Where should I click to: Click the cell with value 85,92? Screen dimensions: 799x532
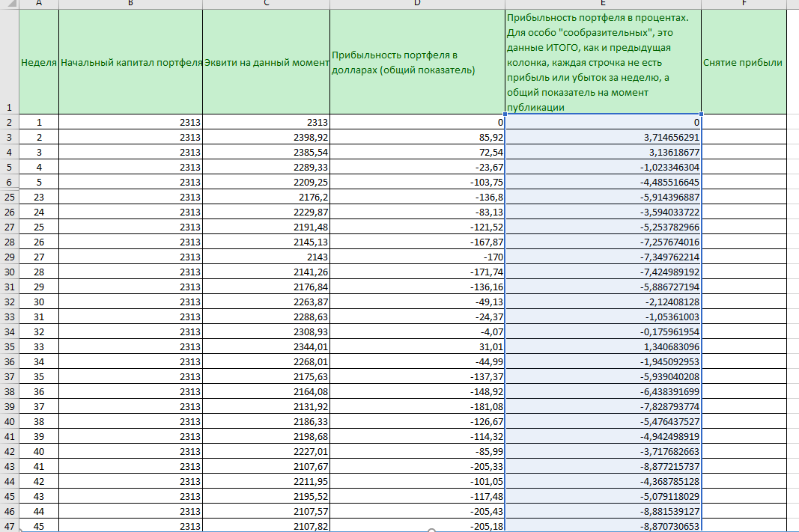417,137
